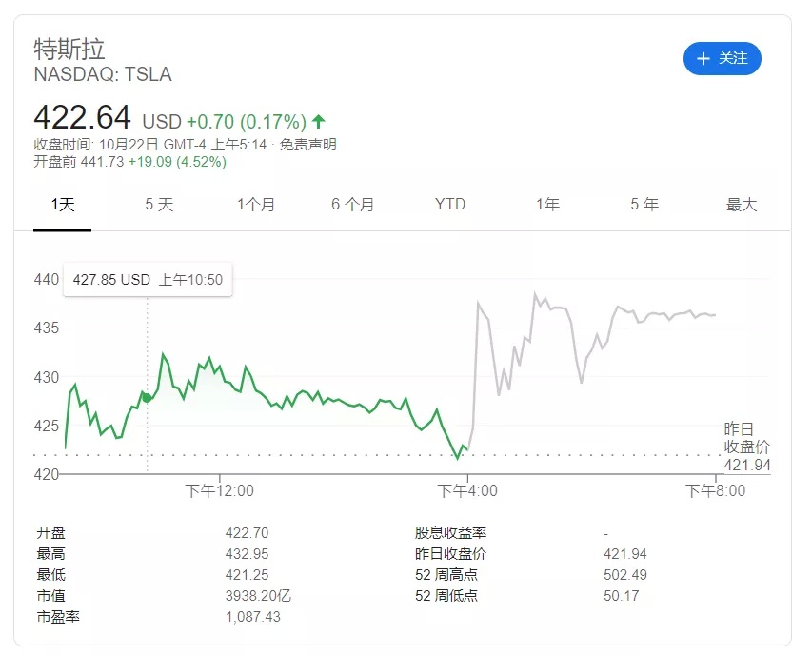This screenshot has height=656, width=812.
Task: Click the plus icon in 关注 button
Action: [703, 58]
